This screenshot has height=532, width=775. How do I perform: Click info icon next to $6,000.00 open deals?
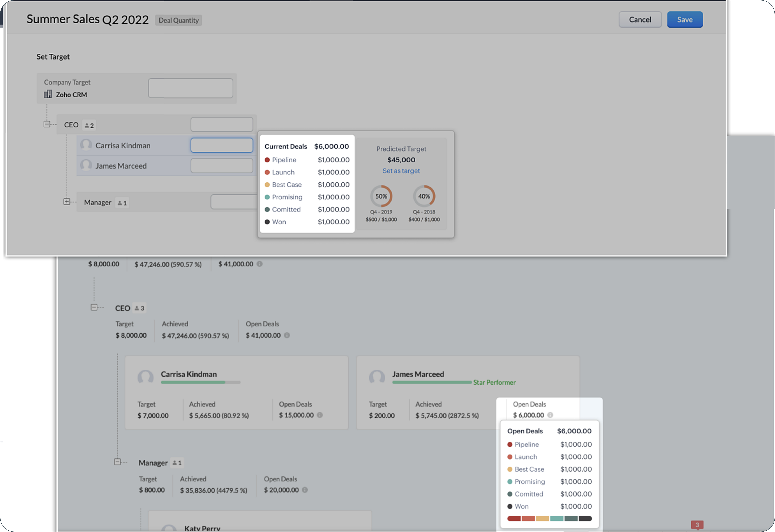pos(550,415)
